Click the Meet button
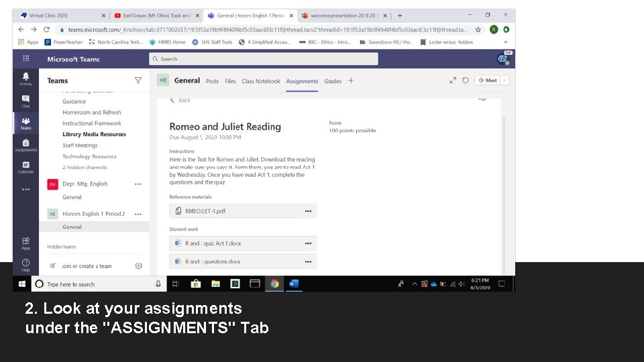Viewport: 644px width, 362px height. (x=488, y=80)
